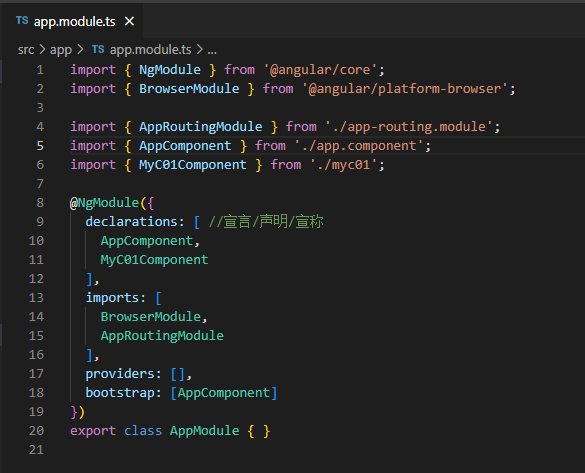
Task: Close the app.module.ts tab
Action: pos(129,21)
